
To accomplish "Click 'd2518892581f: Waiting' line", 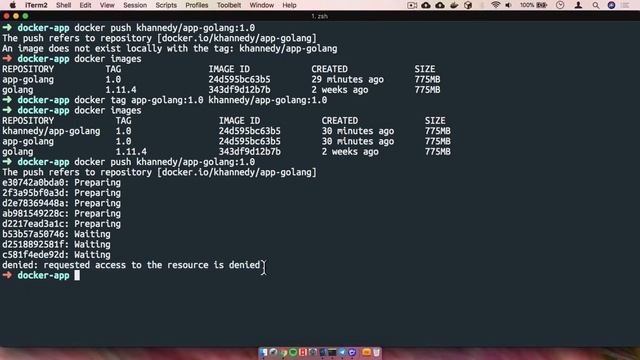I will (x=56, y=244).
